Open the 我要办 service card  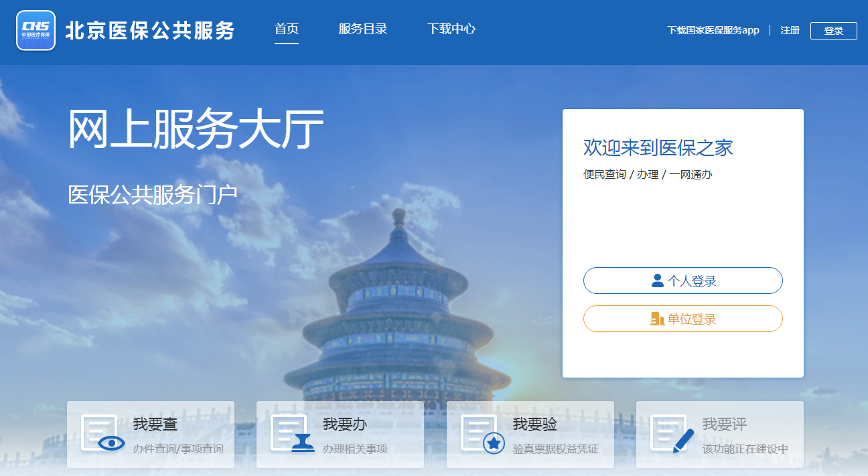pyautogui.click(x=340, y=434)
